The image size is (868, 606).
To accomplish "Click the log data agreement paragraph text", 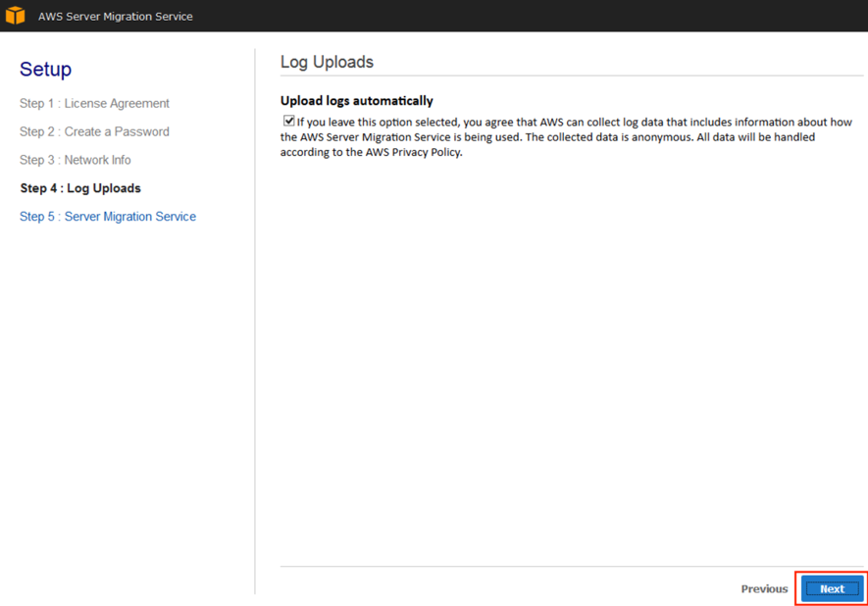I will [566, 136].
